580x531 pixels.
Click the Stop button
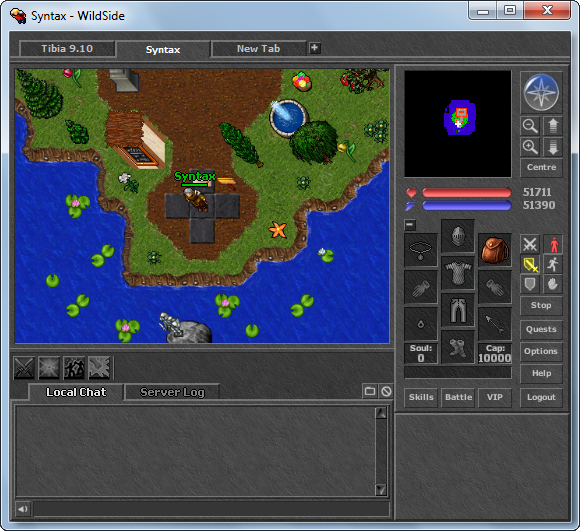click(541, 305)
